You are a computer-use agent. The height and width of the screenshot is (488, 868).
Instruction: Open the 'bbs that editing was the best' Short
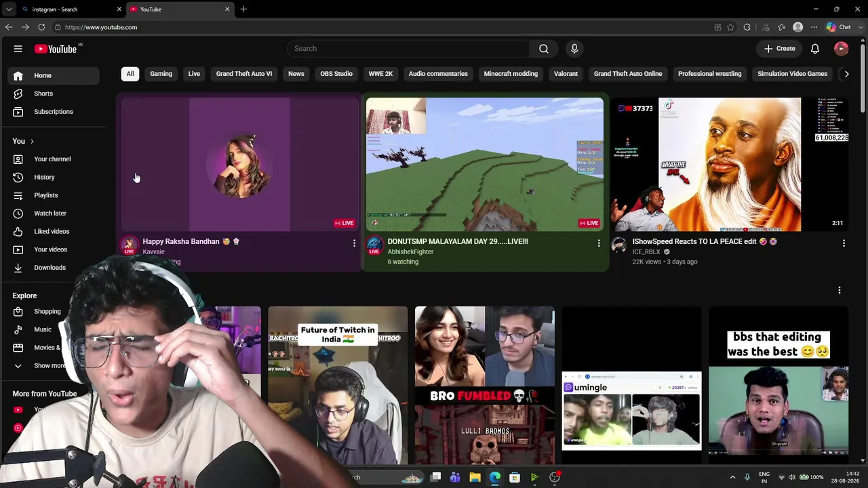778,385
